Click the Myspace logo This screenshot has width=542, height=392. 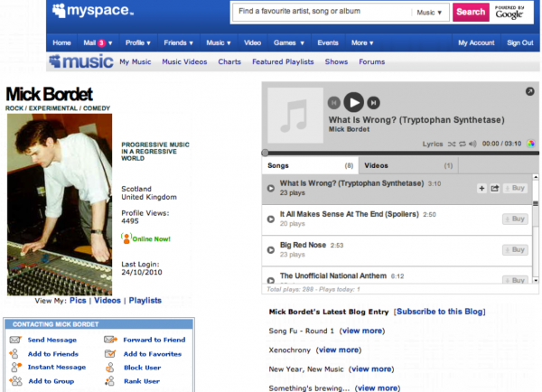[93, 10]
